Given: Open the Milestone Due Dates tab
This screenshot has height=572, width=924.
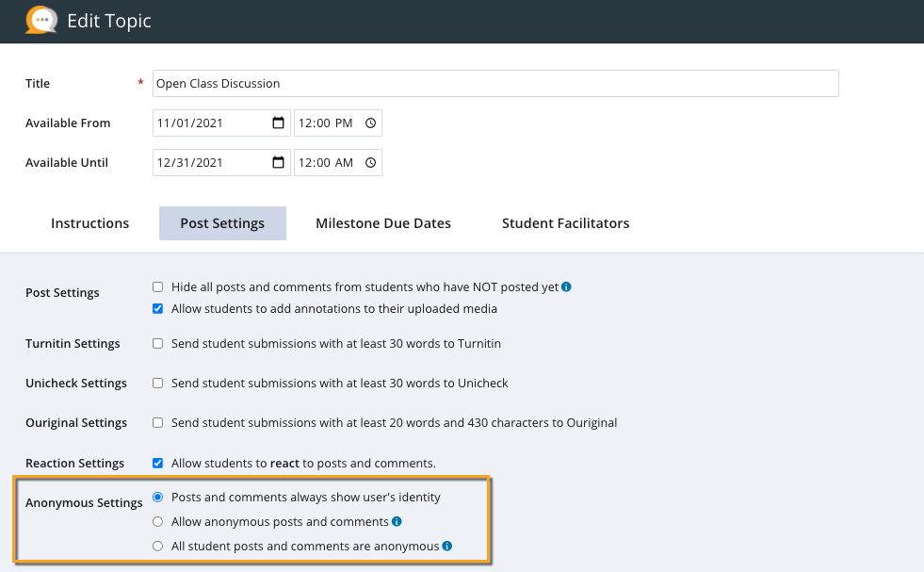Looking at the screenshot, I should coord(383,223).
